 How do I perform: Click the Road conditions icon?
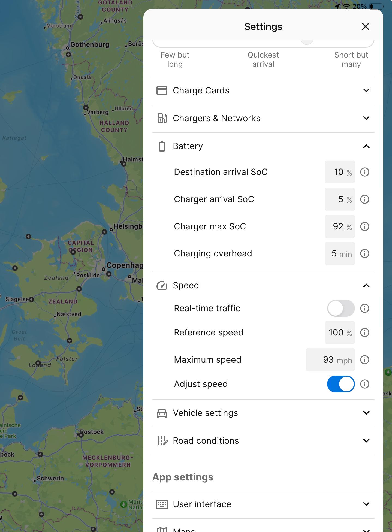(x=162, y=441)
